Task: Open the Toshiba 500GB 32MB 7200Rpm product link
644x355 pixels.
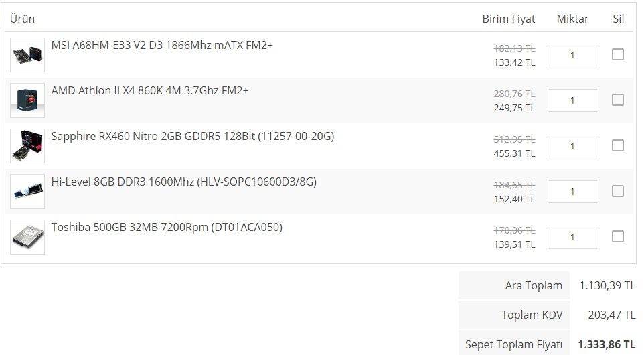Action: click(x=167, y=228)
